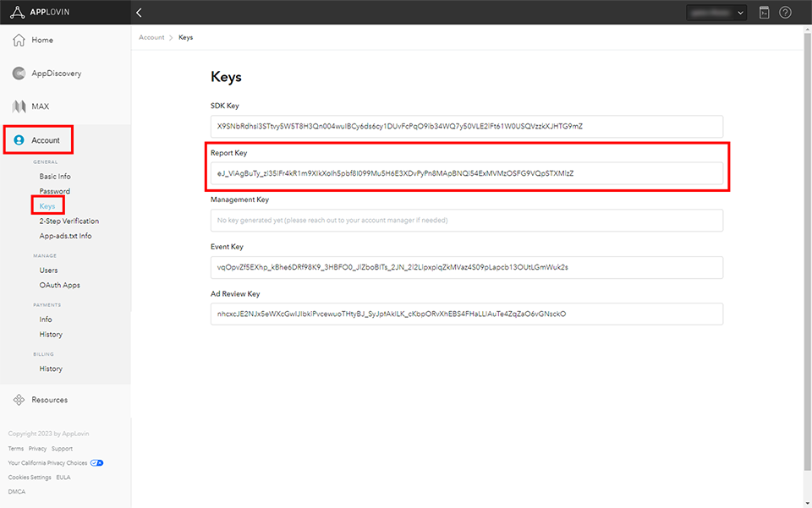Click the scrollbar down arrow
812x508 pixels.
click(807, 504)
